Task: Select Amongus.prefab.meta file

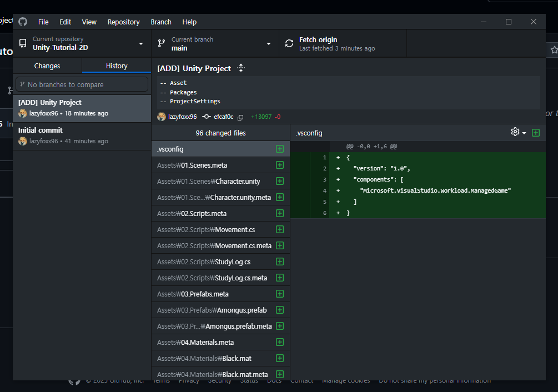Action: click(220, 326)
